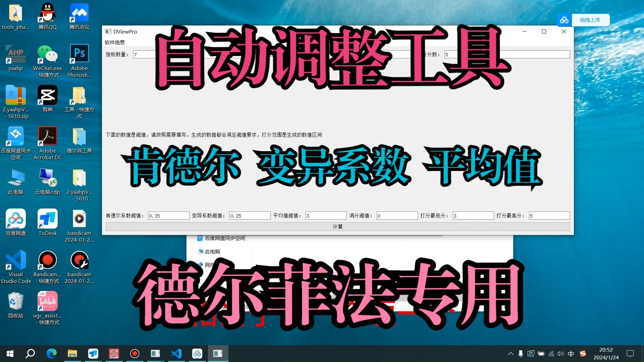Click inside the 肯德尔系数阈值 input field
This screenshot has height=362, width=644.
(168, 216)
